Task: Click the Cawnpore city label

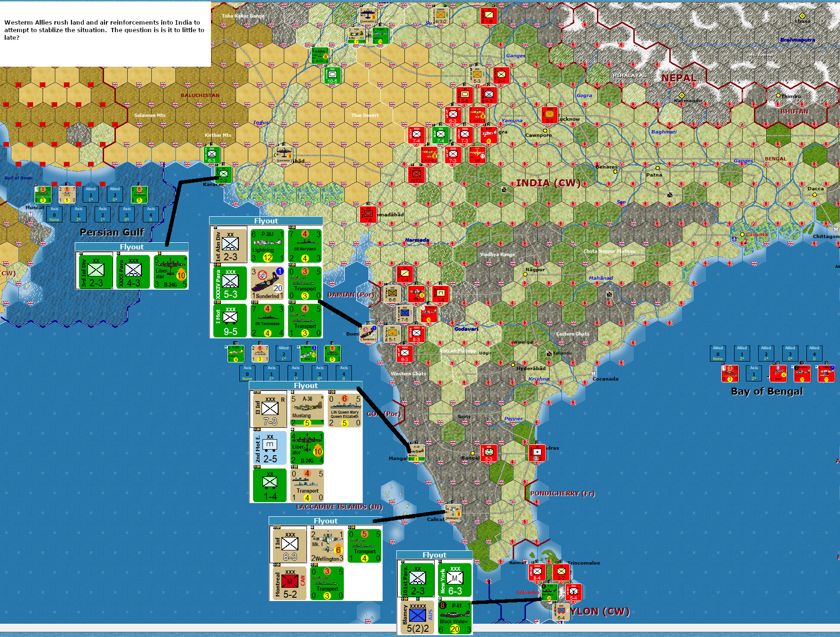Action: point(538,135)
